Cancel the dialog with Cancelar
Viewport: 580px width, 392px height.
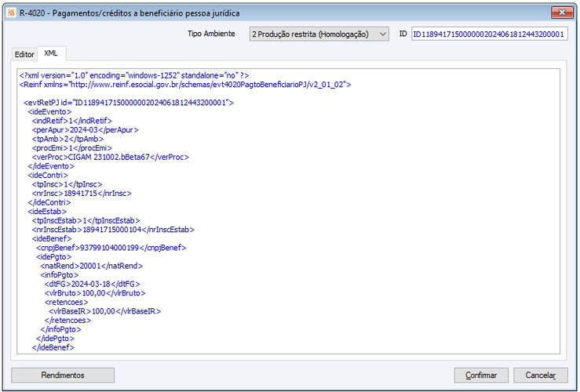541,375
